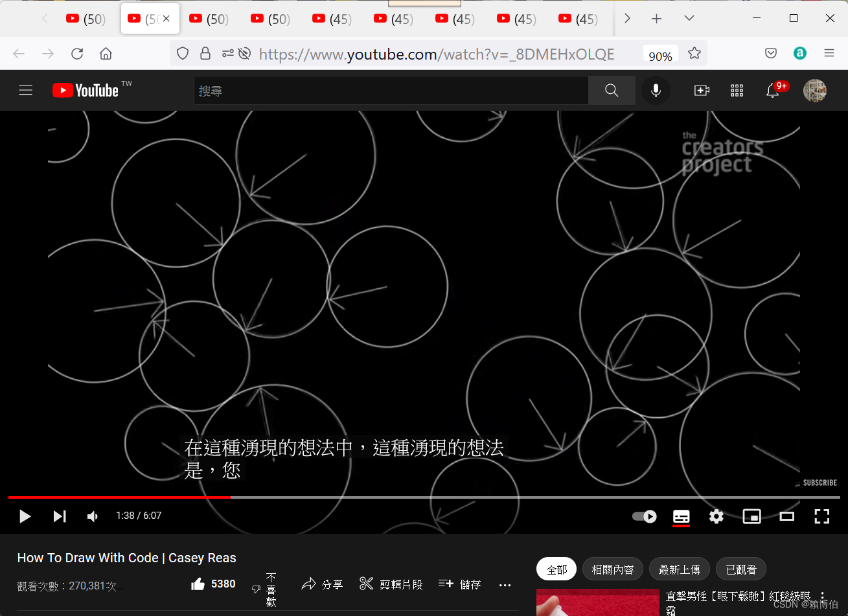Screen dimensions: 848x616
Task: Open the create video camera icon
Action: click(x=702, y=91)
